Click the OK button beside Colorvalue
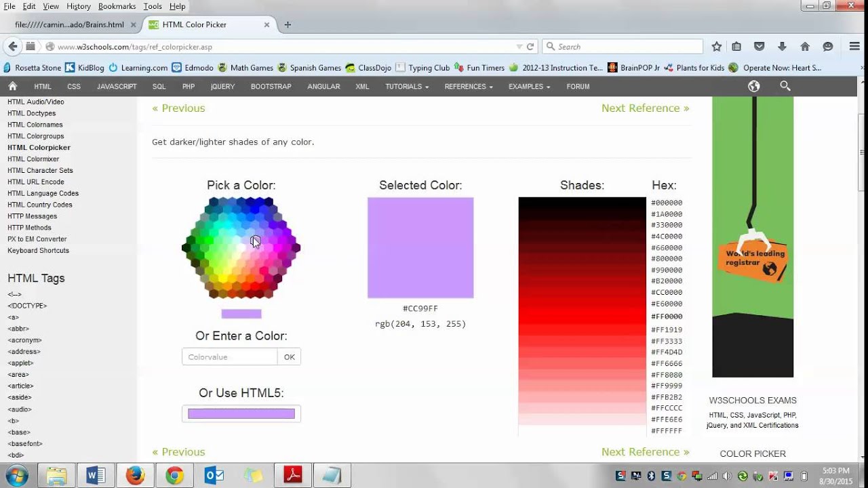 [290, 357]
